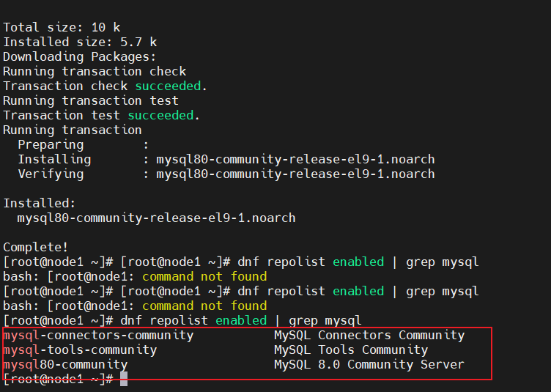Click the 'Running transaction test' line
The image size is (551, 392).
tap(91, 101)
